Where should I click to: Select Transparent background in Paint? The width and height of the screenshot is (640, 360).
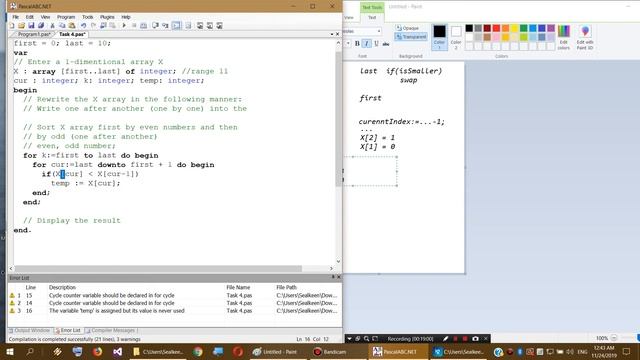point(411,37)
